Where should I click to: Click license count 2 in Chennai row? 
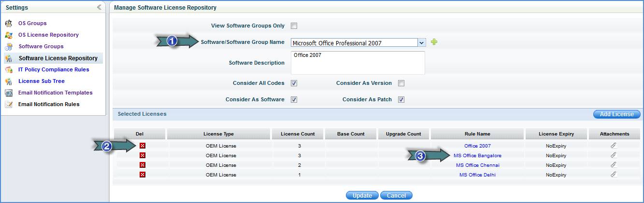point(300,165)
